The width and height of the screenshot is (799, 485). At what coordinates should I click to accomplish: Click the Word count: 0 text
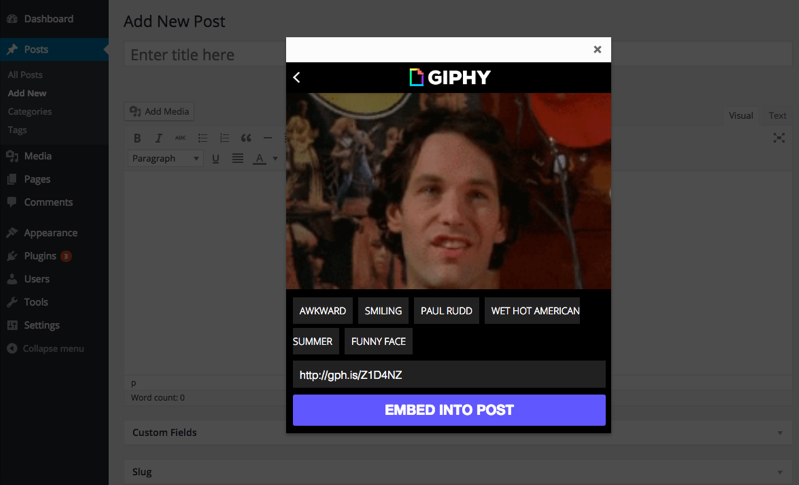point(158,398)
